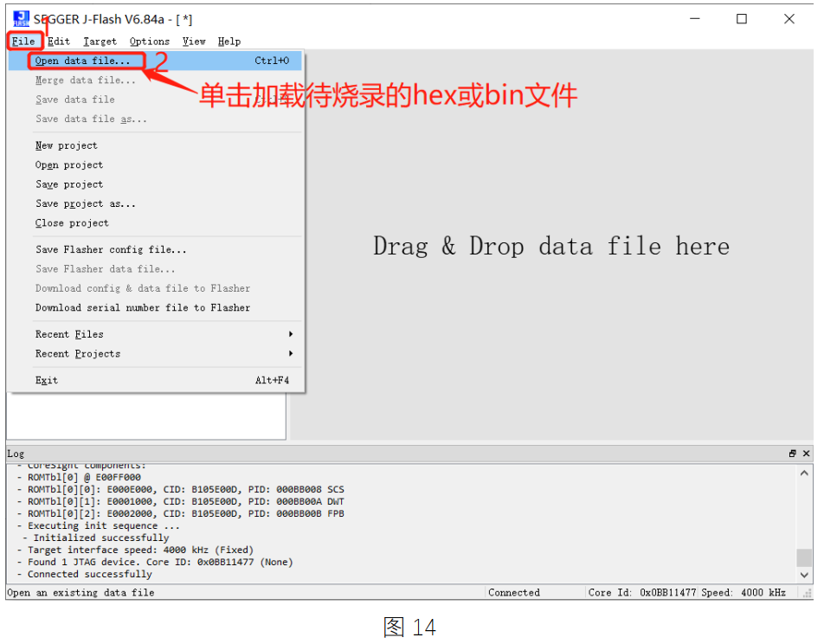Viewport: 824px width, 644px height.
Task: Select Download serial number file to Flasher
Action: coord(155,308)
